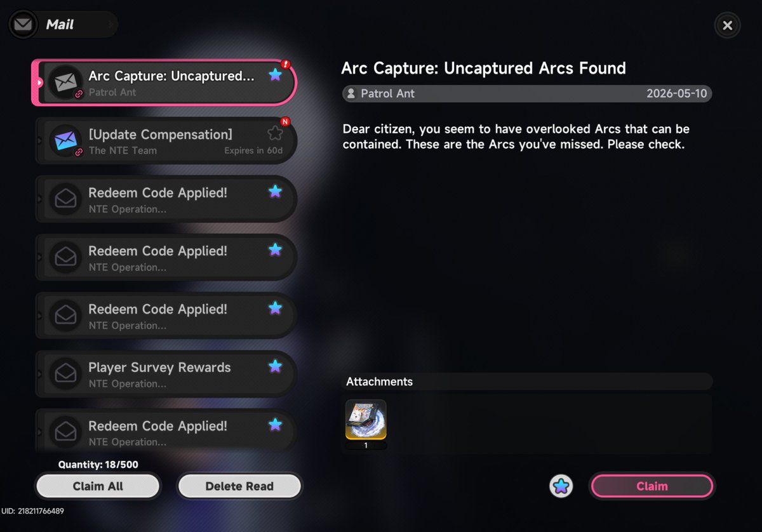Click the Patrol Ant sender icon
The image size is (762, 532).
pos(351,94)
